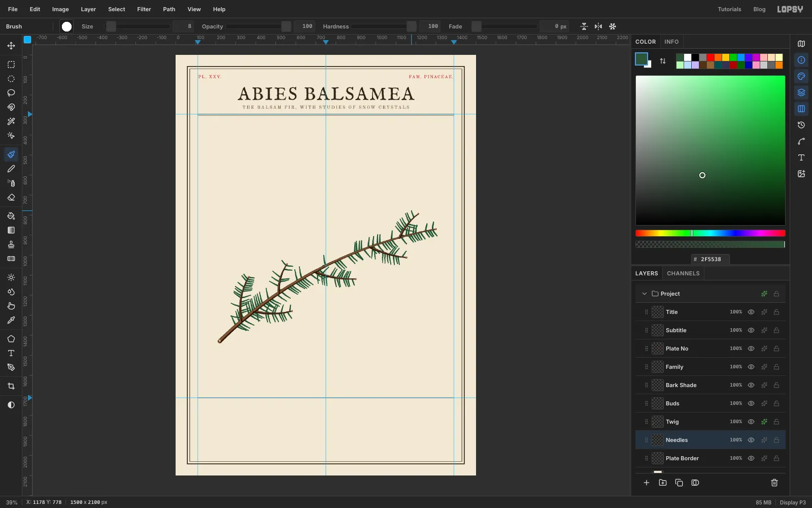Adjust the hue slider bar
This screenshot has width=812, height=508.
coord(710,233)
